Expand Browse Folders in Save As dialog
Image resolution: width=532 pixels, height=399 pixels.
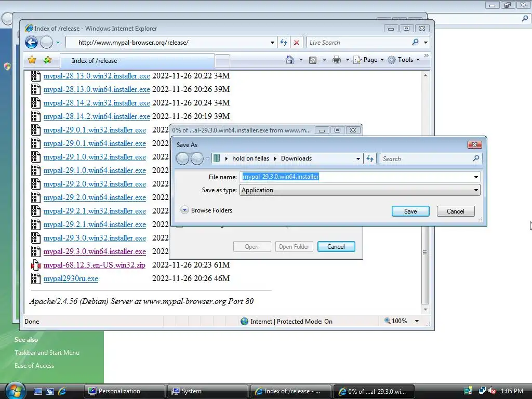coord(206,210)
